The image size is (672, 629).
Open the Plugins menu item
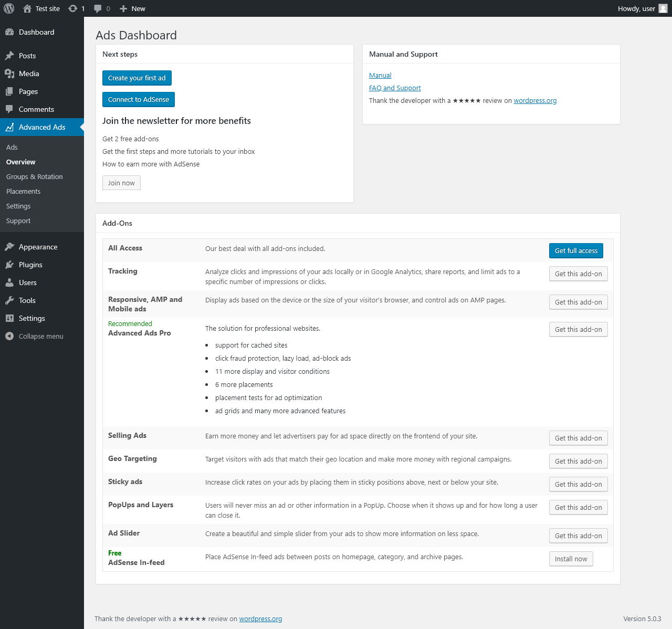pos(42,265)
